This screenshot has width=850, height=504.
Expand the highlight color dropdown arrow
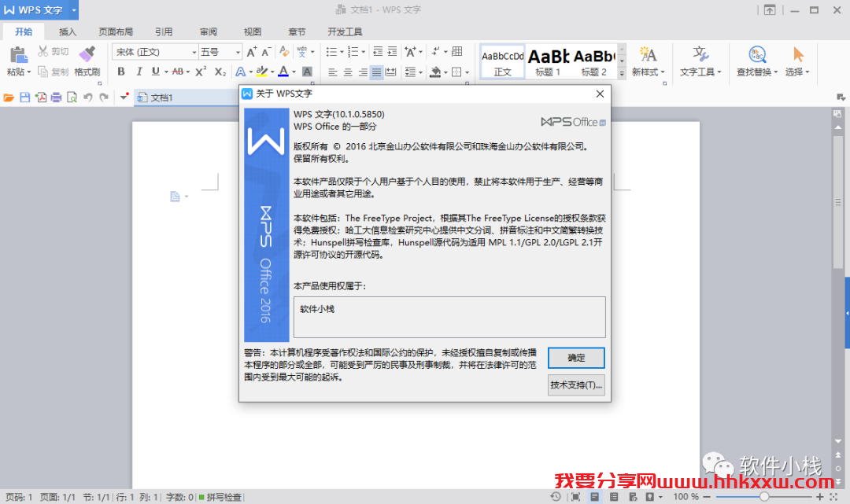pyautogui.click(x=272, y=72)
